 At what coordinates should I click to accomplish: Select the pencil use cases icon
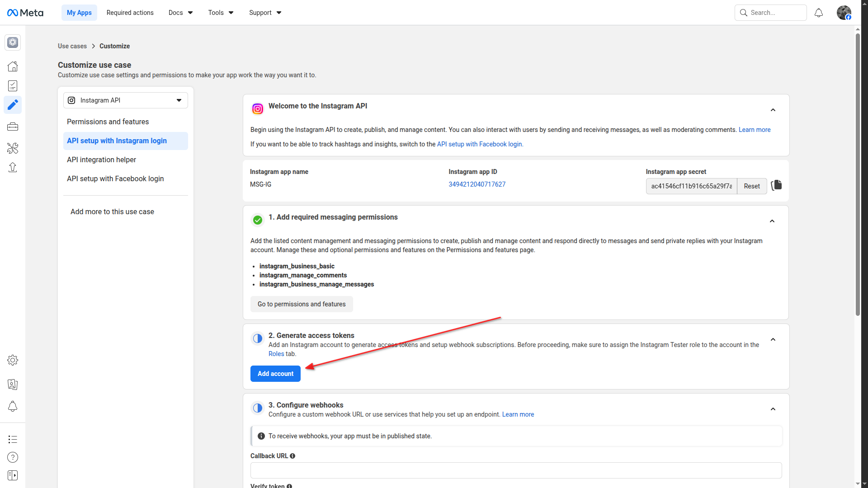point(13,105)
